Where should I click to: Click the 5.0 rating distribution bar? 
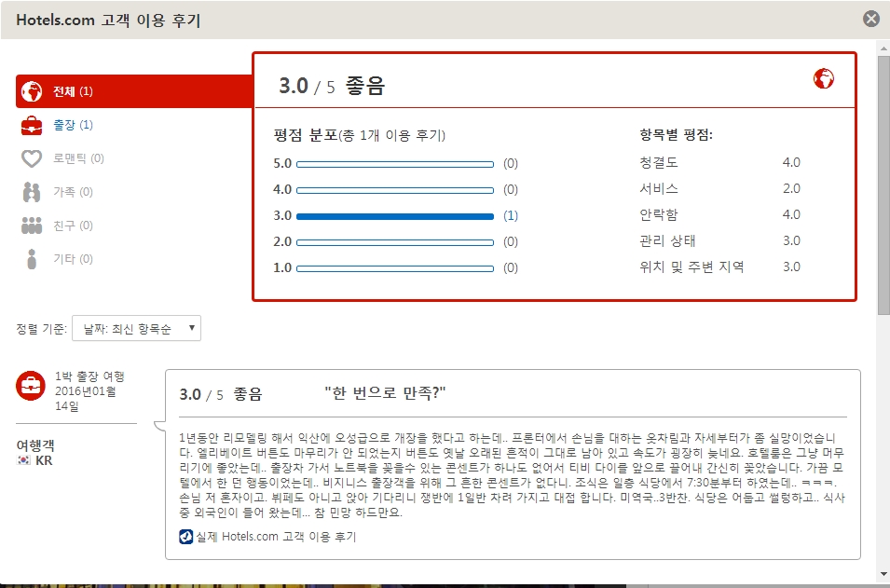coord(395,164)
